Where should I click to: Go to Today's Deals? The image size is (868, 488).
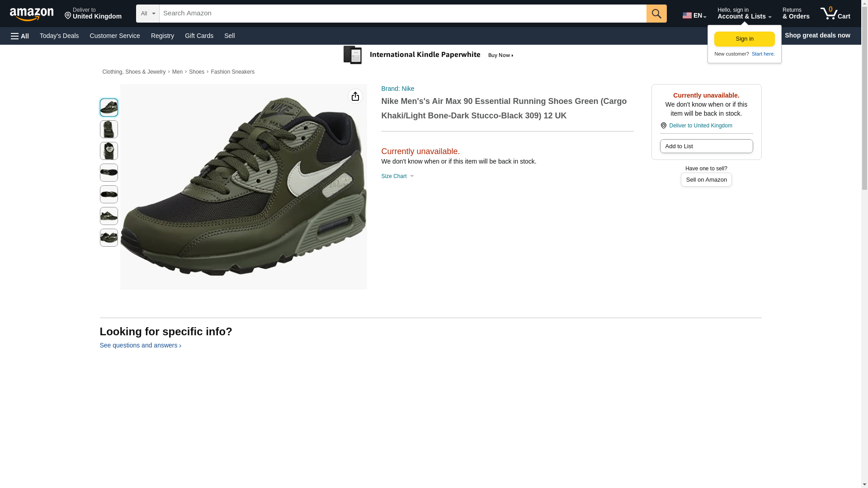click(x=59, y=36)
